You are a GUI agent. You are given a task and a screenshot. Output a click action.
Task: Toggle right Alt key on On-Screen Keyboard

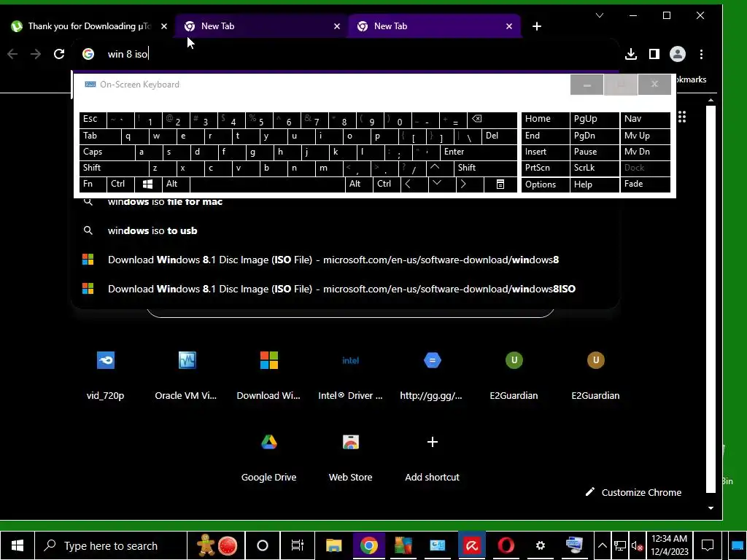(359, 184)
